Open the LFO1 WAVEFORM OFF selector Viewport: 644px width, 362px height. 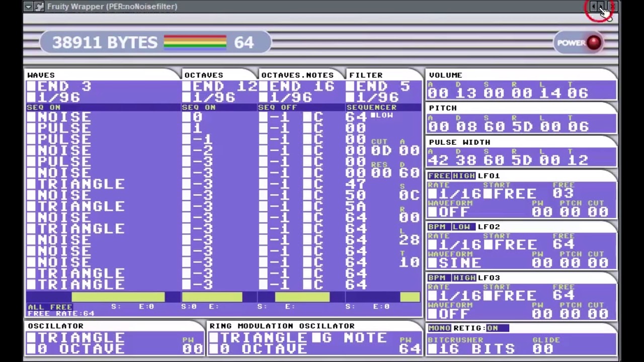[449, 212]
